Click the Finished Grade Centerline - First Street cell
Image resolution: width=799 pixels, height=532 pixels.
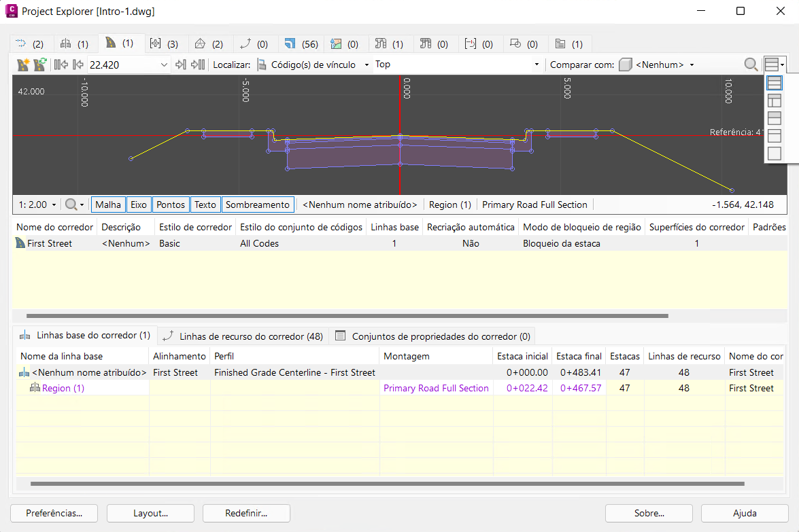[x=294, y=372]
